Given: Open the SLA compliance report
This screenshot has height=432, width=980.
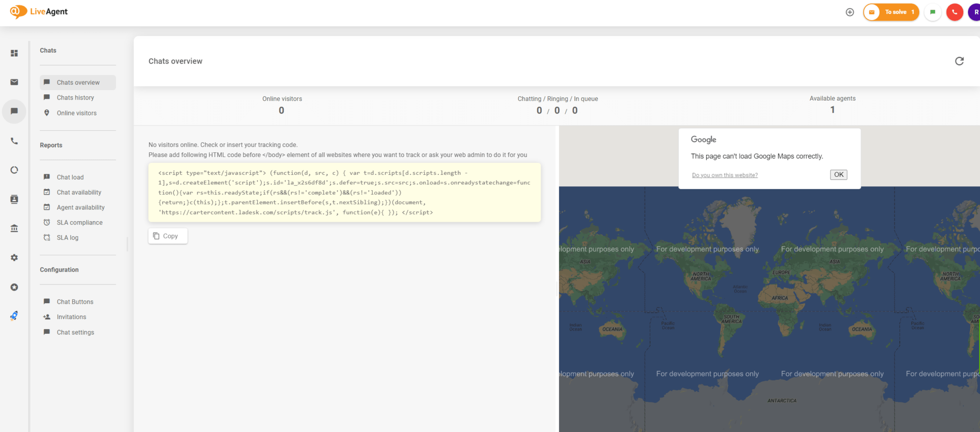Looking at the screenshot, I should (x=79, y=223).
